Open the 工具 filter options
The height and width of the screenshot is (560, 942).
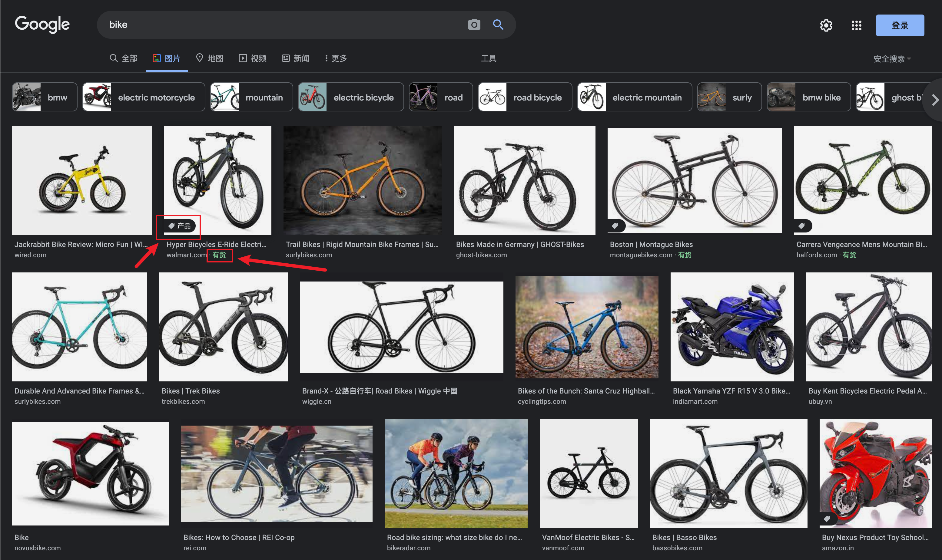(488, 58)
